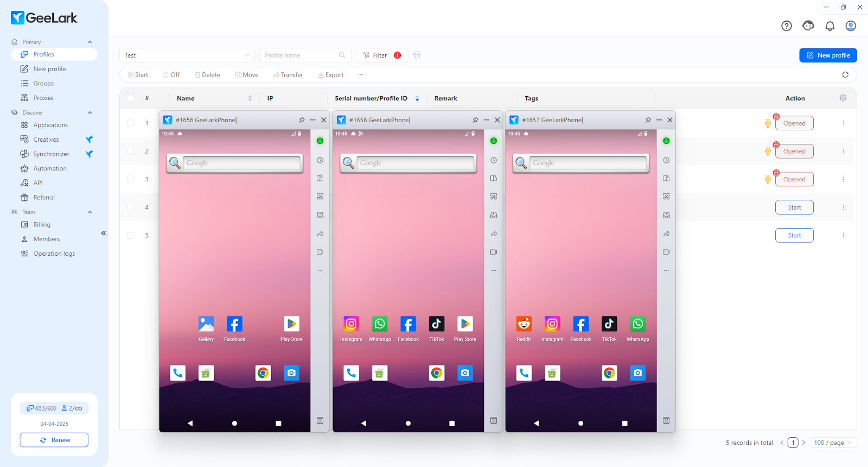Launch Play Store in phone #1656
868x467 pixels.
pos(291,325)
